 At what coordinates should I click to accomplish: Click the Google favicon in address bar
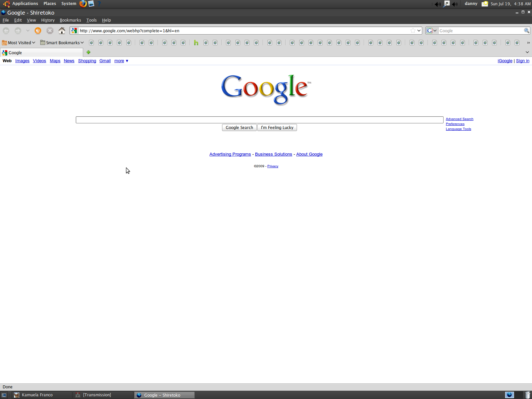click(x=74, y=31)
